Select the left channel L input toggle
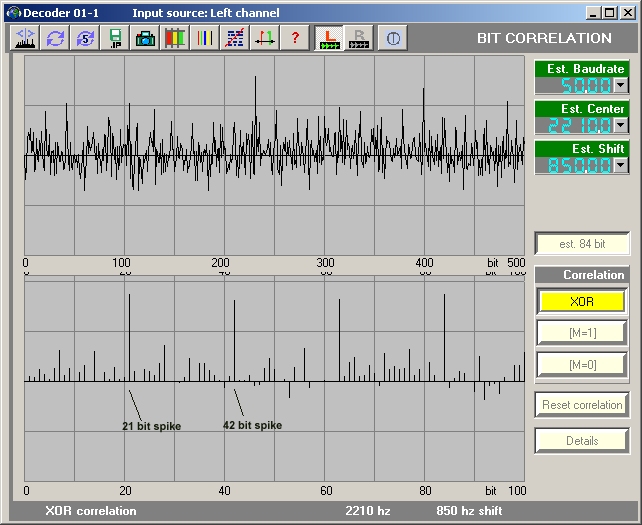Viewport: 642px width, 525px height. 328,38
